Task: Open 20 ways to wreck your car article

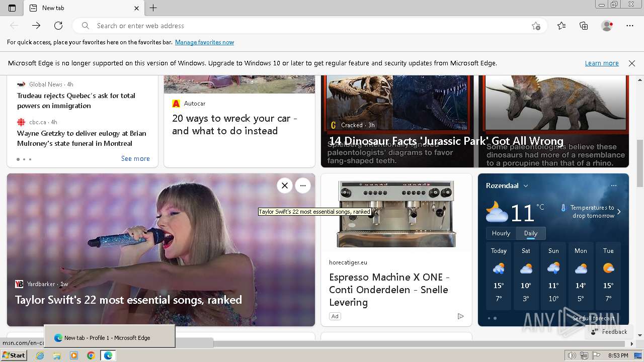Action: tap(234, 125)
